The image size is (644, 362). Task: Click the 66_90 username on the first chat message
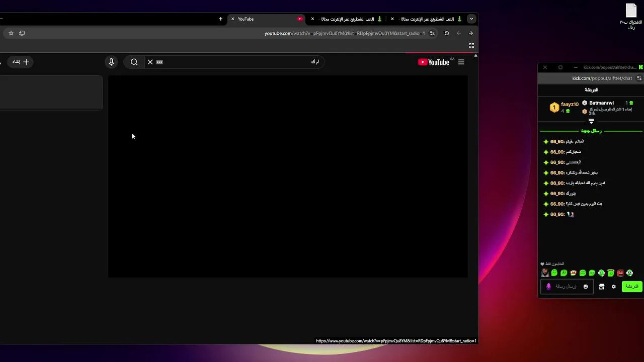(557, 142)
